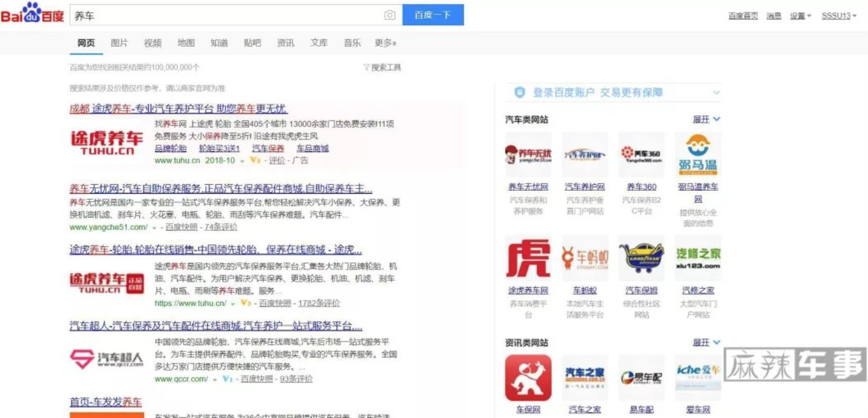Click the V1 badge on qccr.com result
868x418 pixels.
tap(228, 379)
